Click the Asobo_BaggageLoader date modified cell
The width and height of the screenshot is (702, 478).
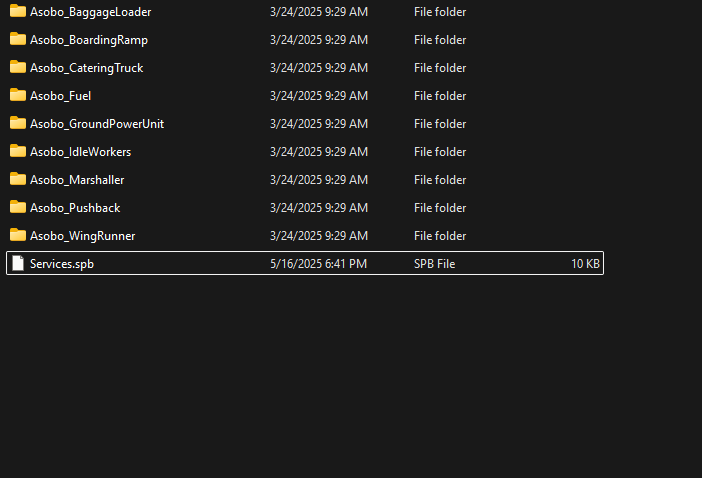coord(319,12)
